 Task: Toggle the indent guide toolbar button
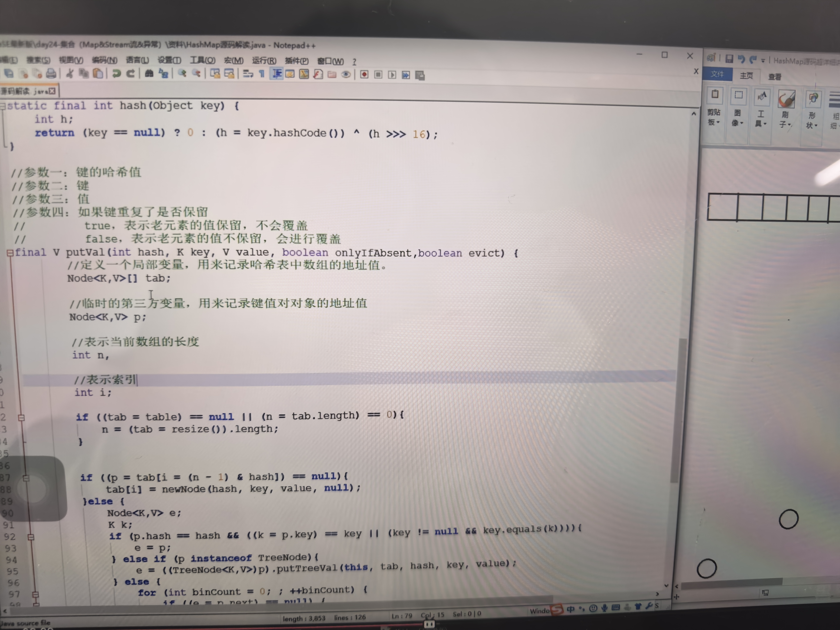point(277,74)
